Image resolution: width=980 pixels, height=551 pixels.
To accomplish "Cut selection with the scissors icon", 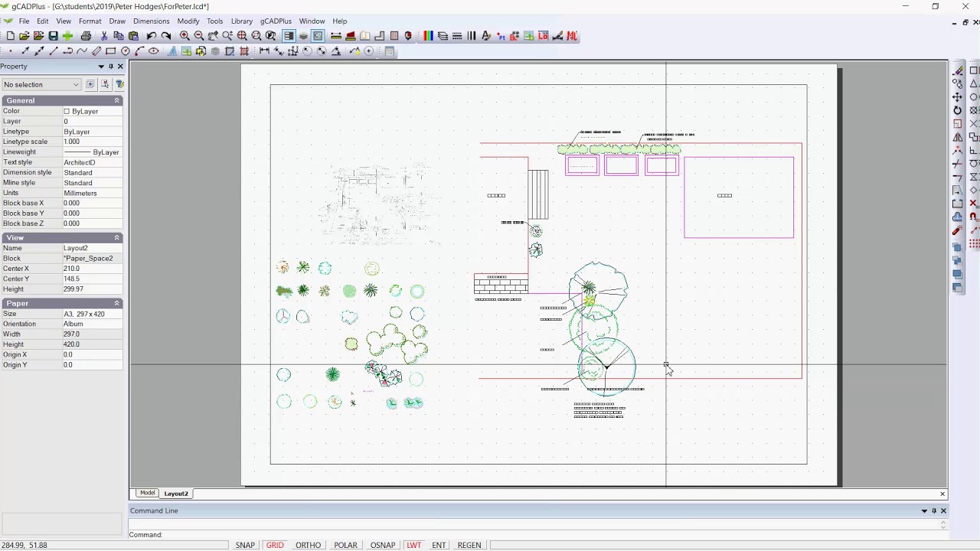I will tap(104, 36).
